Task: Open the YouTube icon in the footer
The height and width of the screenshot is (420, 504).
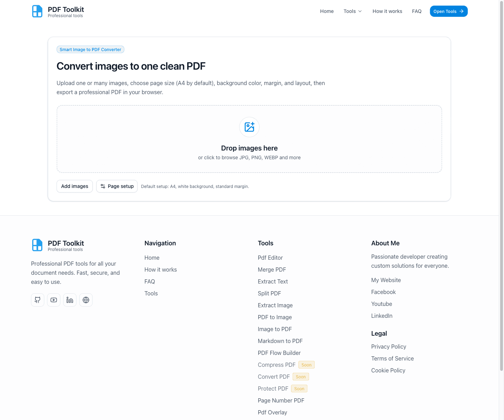Action: click(54, 300)
